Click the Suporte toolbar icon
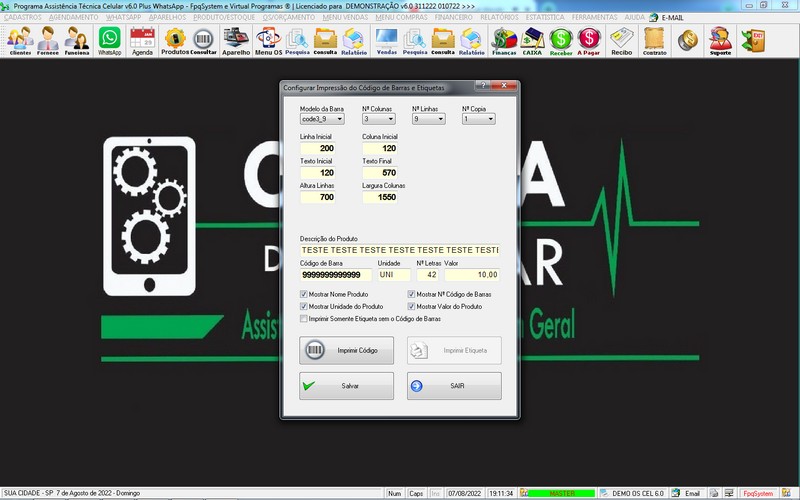Screen dimensions: 800x500 [720, 40]
